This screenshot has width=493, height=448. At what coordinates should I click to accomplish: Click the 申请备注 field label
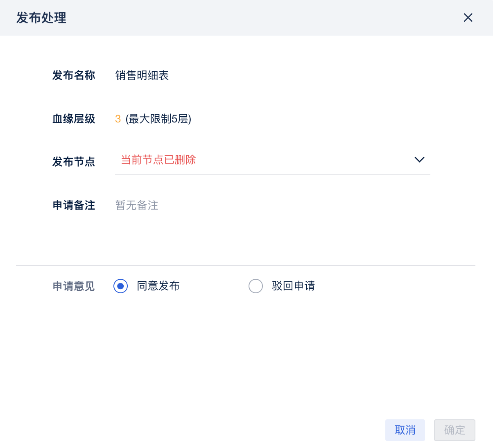pyautogui.click(x=74, y=205)
